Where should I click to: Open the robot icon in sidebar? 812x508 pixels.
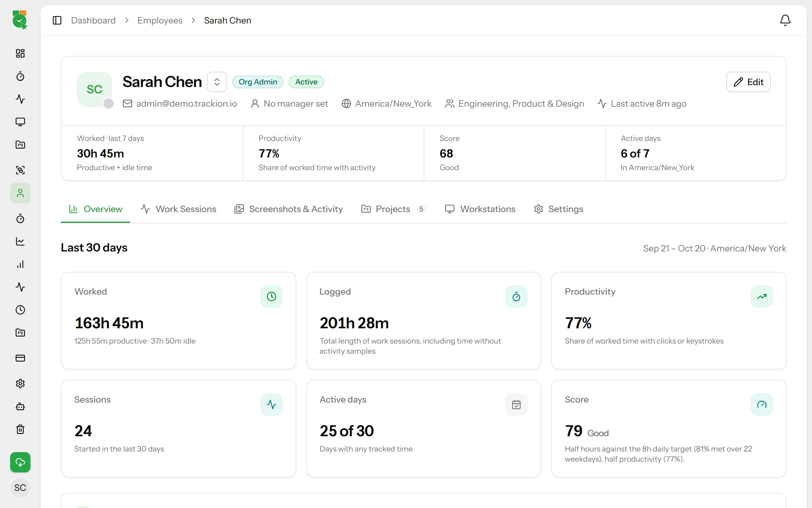pyautogui.click(x=20, y=406)
